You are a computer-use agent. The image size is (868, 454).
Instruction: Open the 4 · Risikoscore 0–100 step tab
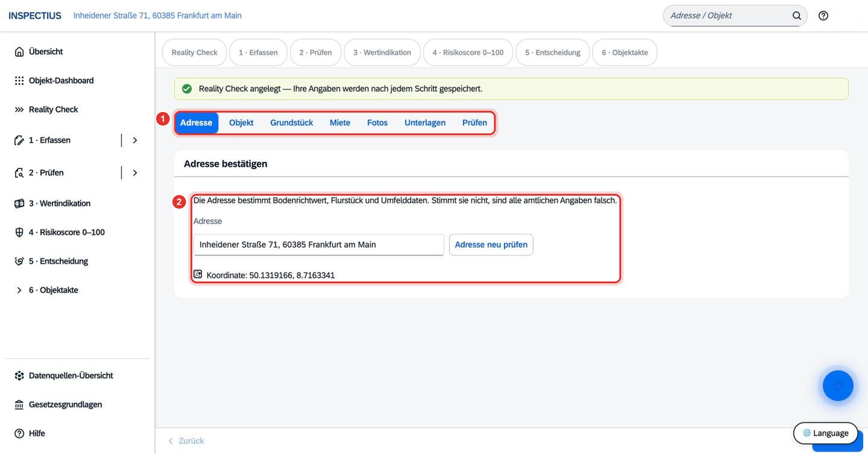coord(468,52)
